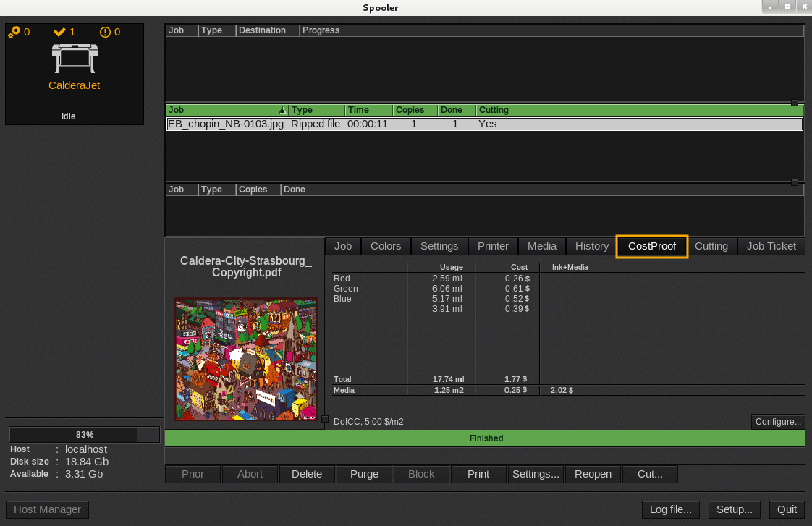Click the CalderaJet printer icon
Viewport: 812px width, 526px height.
click(x=74, y=58)
